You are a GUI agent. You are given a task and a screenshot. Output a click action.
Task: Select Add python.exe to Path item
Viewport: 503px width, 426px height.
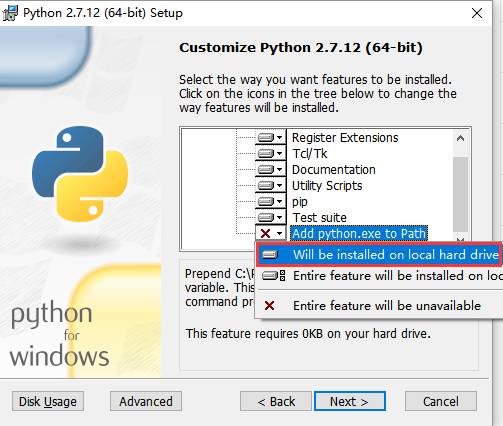(359, 233)
